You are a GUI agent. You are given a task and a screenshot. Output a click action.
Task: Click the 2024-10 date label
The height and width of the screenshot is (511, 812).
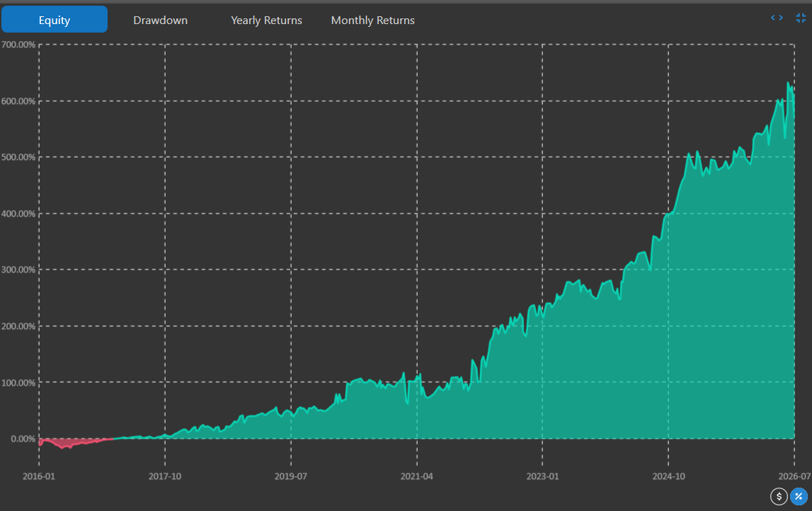(x=668, y=476)
